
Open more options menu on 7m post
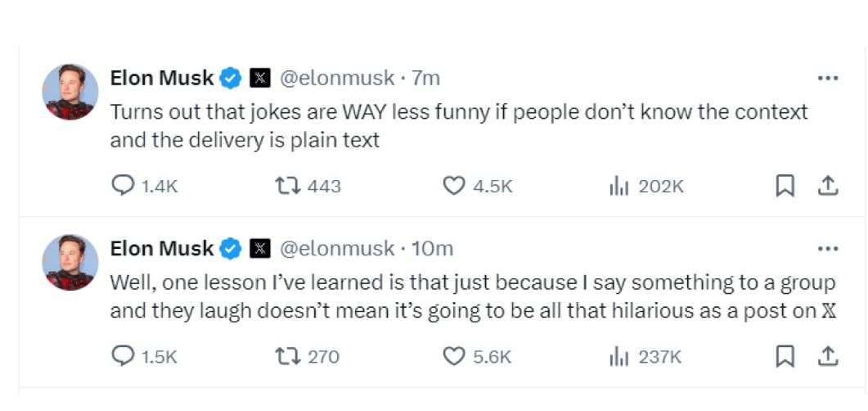pos(828,79)
